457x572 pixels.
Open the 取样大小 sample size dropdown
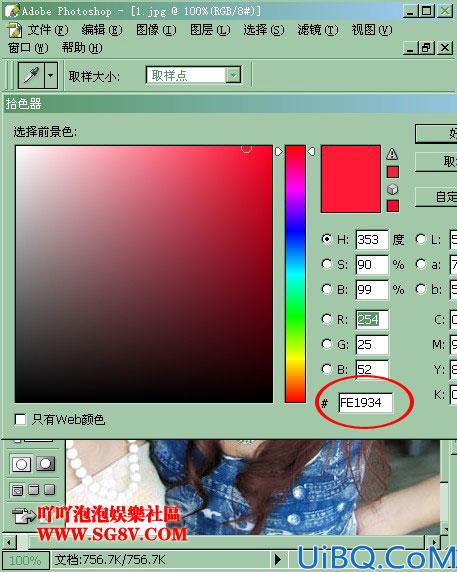coord(233,76)
